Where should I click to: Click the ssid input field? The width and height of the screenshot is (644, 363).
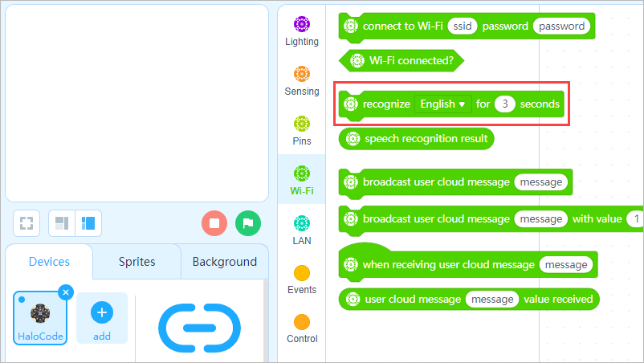pyautogui.click(x=462, y=26)
